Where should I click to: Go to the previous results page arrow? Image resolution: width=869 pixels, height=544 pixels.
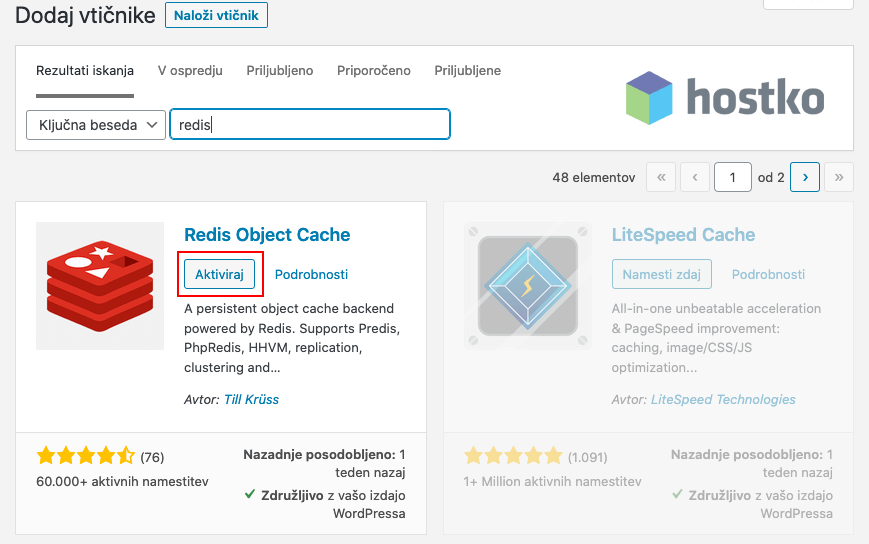pyautogui.click(x=696, y=178)
